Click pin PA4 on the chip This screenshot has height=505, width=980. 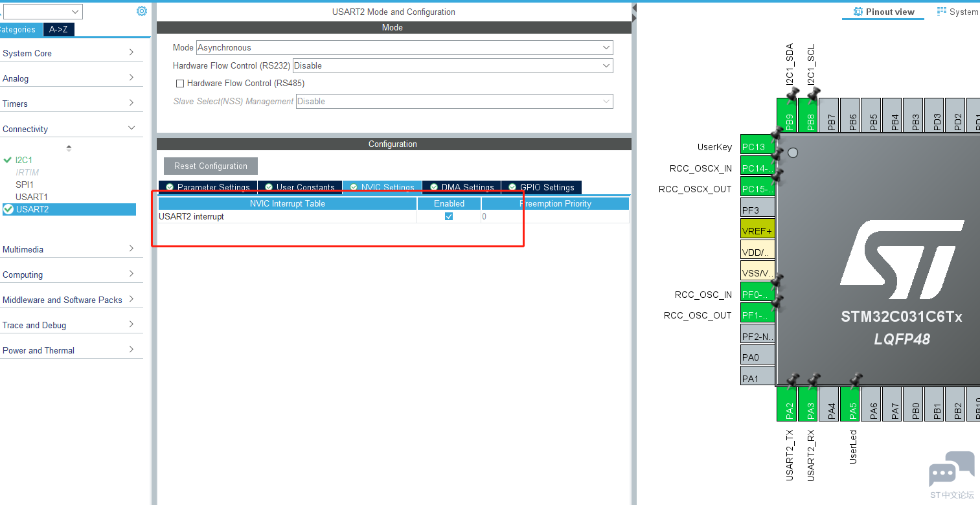(x=829, y=405)
